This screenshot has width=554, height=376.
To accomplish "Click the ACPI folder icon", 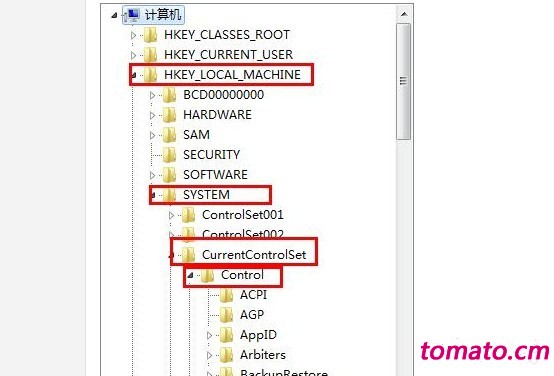I will click(x=226, y=295).
